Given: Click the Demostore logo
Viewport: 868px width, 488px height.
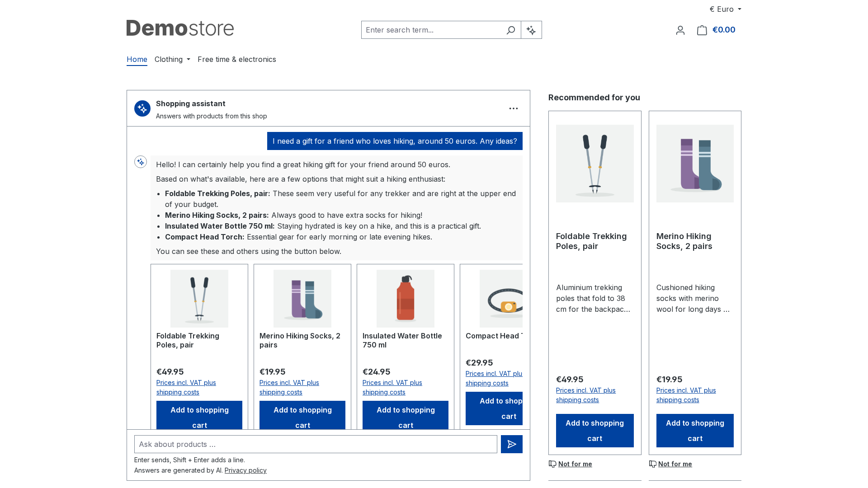Looking at the screenshot, I should pyautogui.click(x=180, y=28).
